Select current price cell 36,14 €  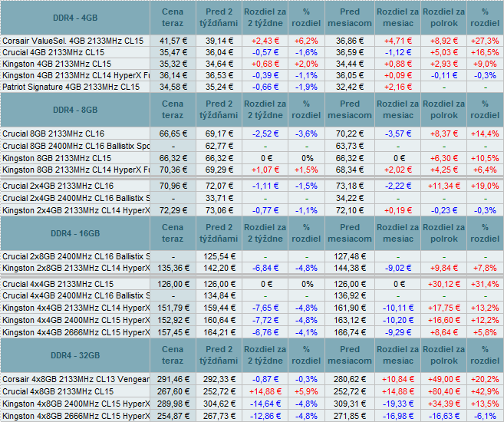[x=173, y=75]
